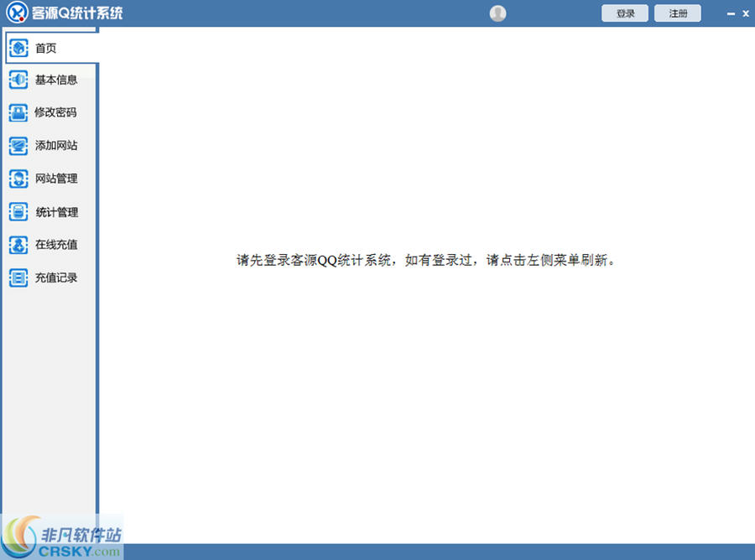Open the user avatar at the top

point(497,13)
